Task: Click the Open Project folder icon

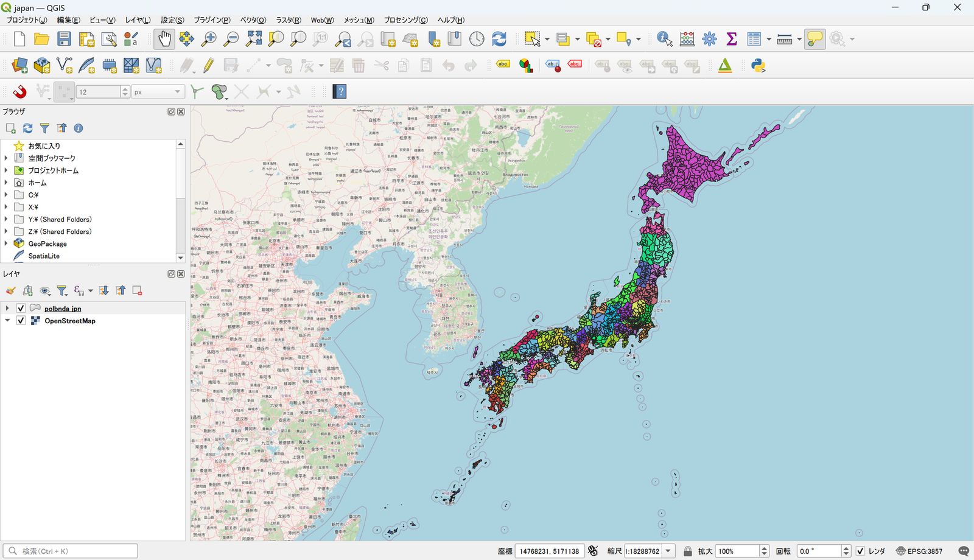Action: click(x=41, y=39)
